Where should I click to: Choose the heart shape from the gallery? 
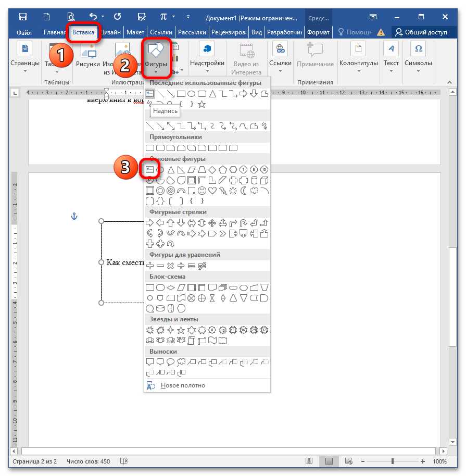(212, 191)
